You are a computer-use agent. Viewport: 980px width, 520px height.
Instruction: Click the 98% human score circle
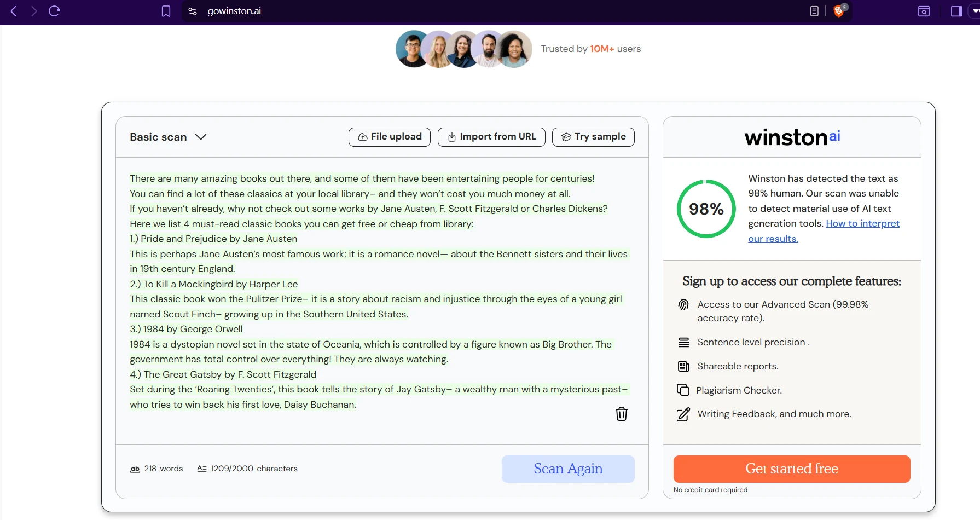point(706,209)
